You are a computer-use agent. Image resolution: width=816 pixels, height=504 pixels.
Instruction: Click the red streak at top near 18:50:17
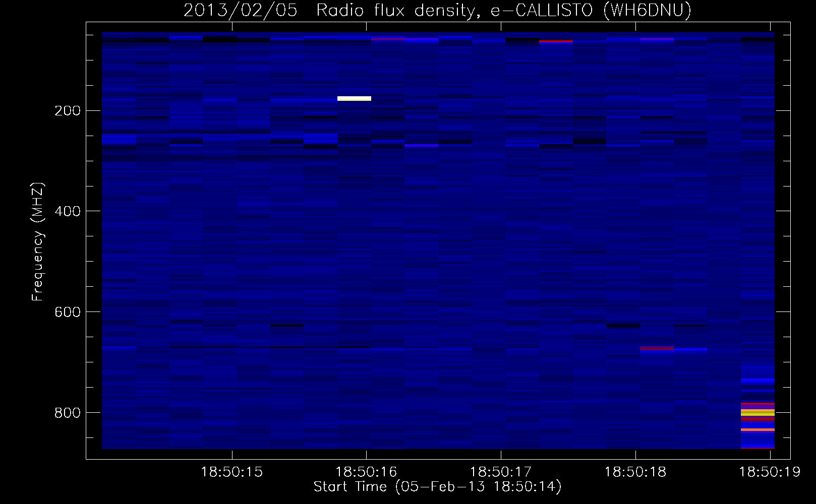556,41
